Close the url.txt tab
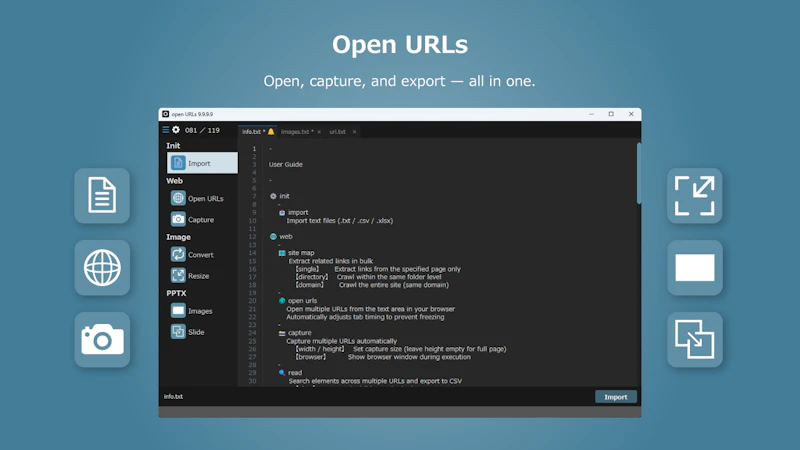 tap(354, 132)
